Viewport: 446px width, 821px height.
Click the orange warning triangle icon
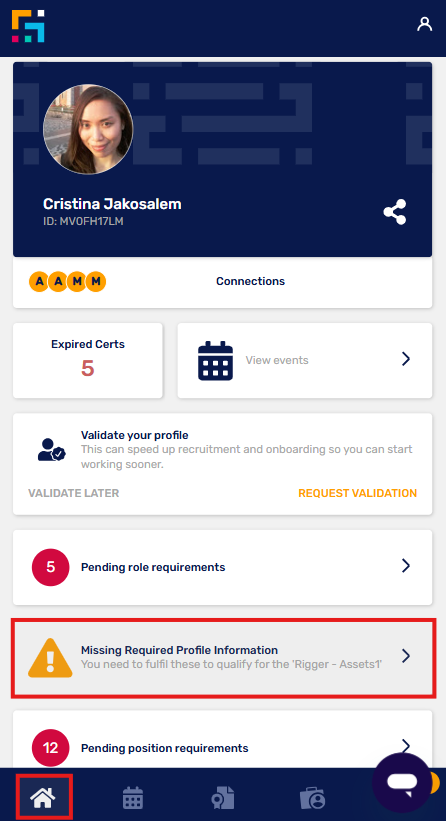(x=50, y=658)
